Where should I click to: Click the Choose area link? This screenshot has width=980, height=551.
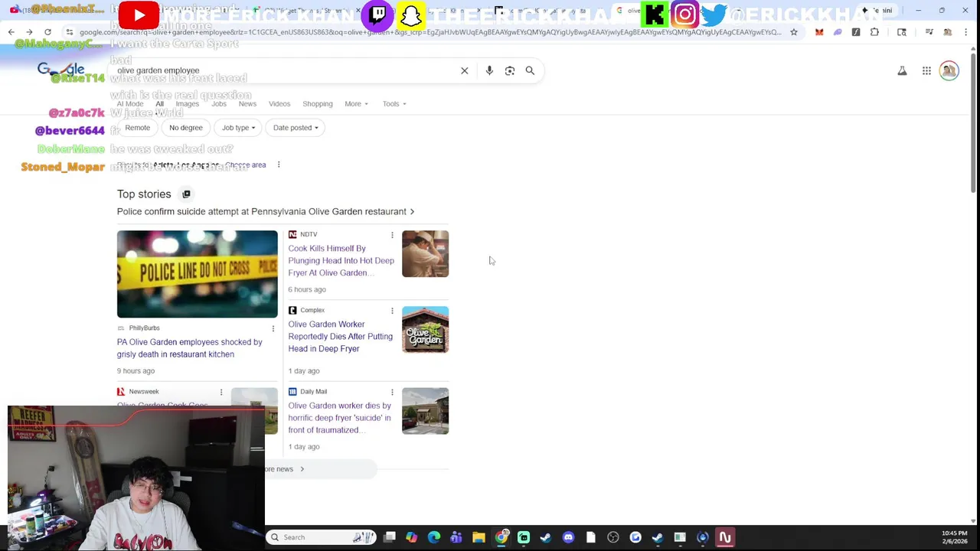pos(245,165)
